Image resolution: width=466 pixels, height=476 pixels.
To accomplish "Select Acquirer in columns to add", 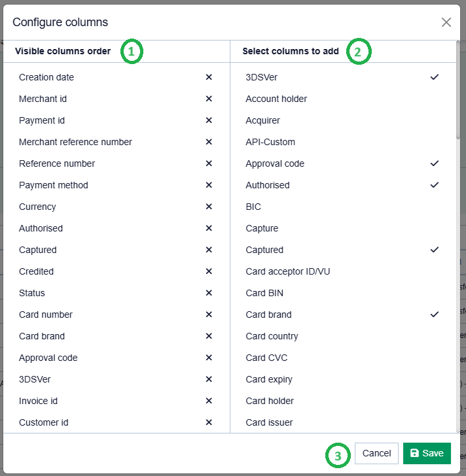I will coord(262,120).
